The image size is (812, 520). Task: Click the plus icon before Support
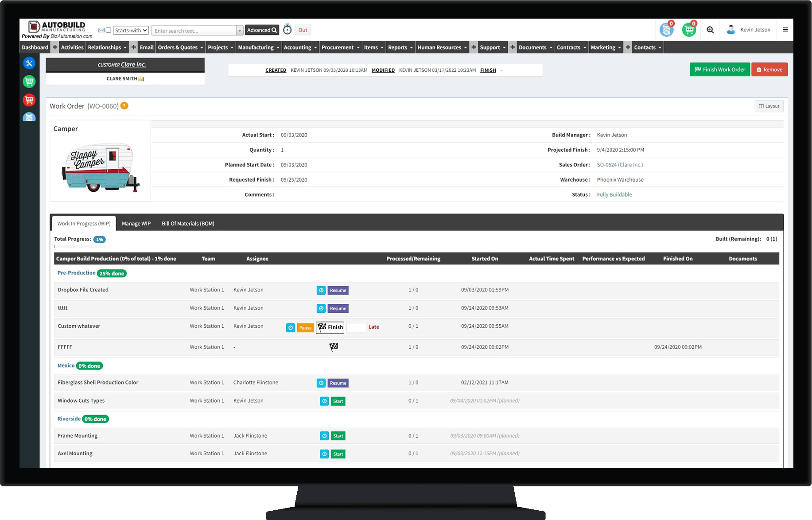tap(474, 47)
